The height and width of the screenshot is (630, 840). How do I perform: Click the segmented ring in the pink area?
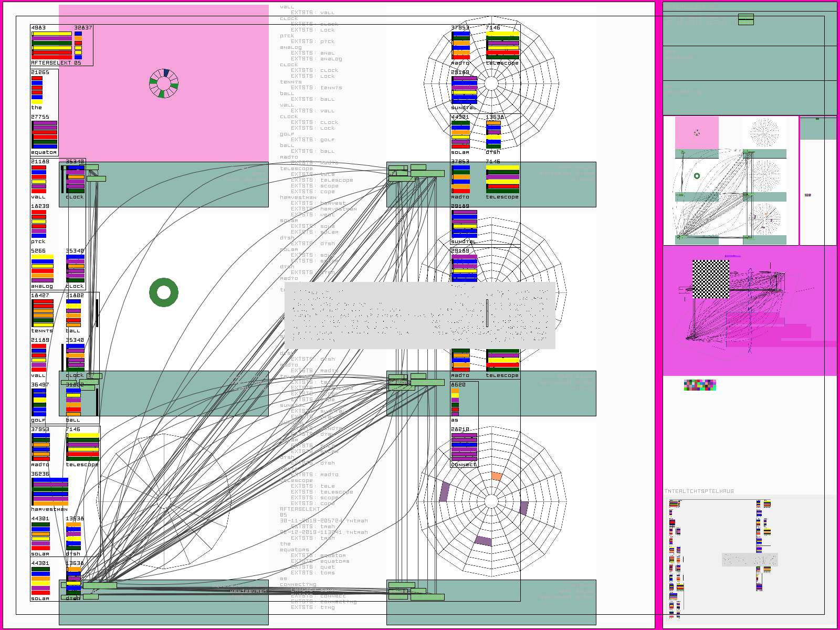pos(164,83)
